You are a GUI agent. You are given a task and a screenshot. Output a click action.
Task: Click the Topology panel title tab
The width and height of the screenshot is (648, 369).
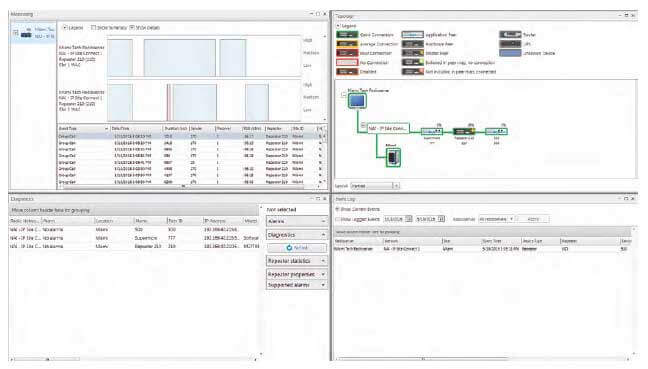coord(345,16)
